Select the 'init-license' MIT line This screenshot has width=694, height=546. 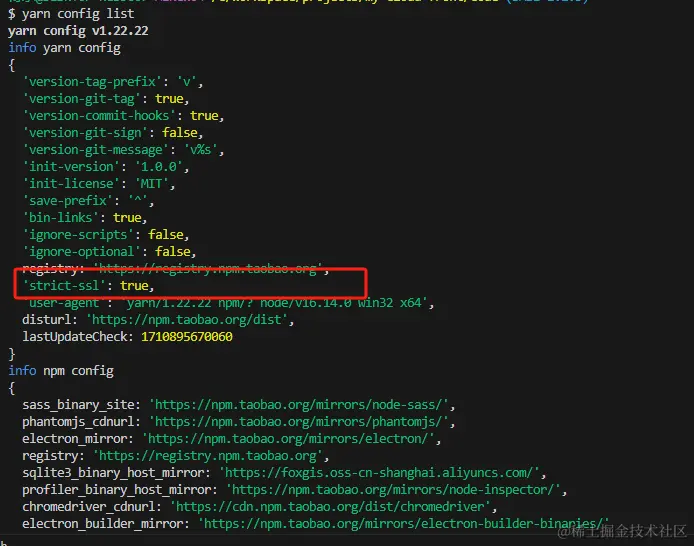click(99, 184)
